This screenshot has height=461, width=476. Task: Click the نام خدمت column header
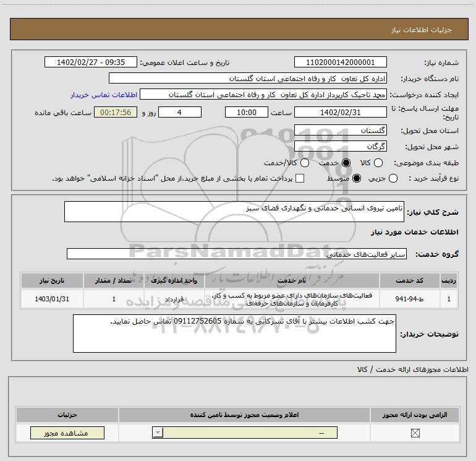pos(292,280)
